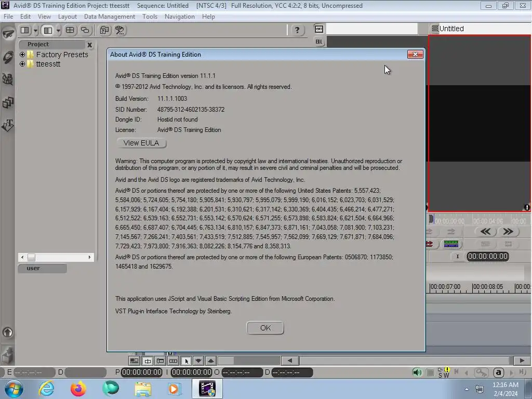The width and height of the screenshot is (532, 399).
Task: Toggle the a button in status bar
Action: [x=498, y=373]
